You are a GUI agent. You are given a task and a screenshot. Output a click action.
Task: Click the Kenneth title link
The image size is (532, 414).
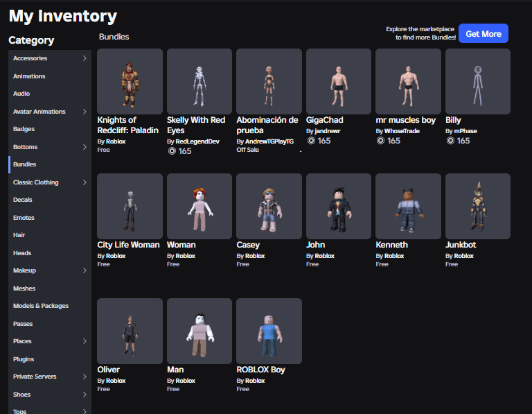pos(391,245)
